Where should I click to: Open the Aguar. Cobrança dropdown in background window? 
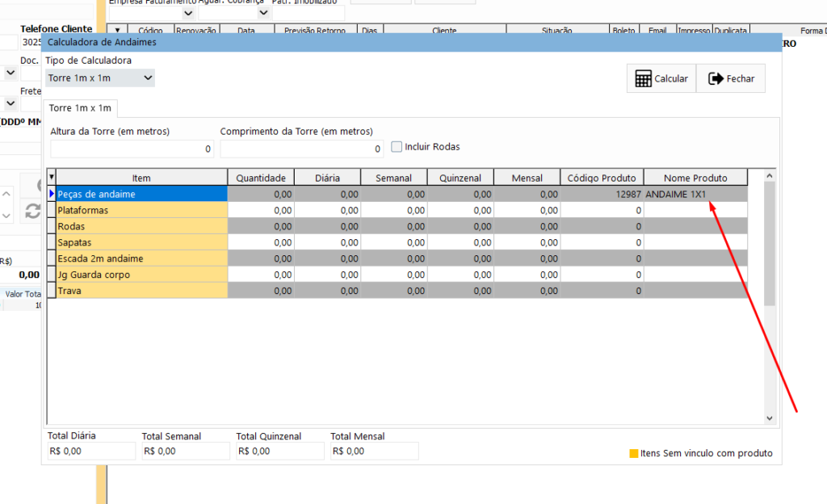(x=263, y=13)
